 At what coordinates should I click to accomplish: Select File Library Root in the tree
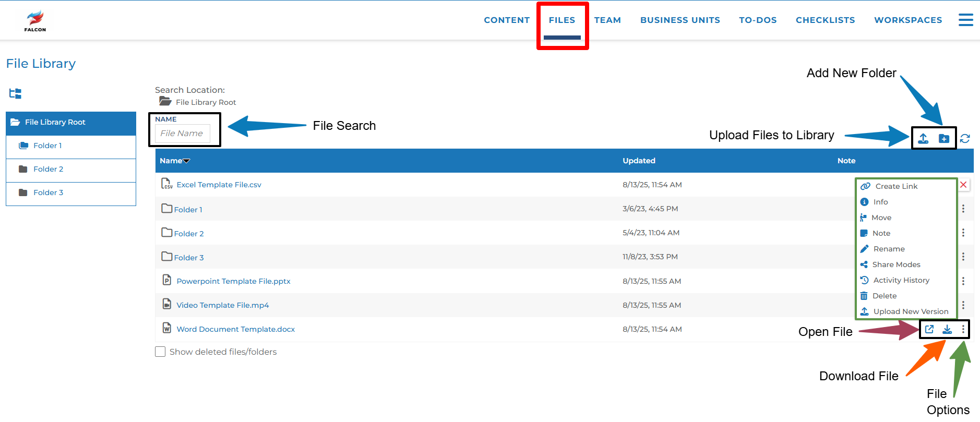(x=71, y=123)
